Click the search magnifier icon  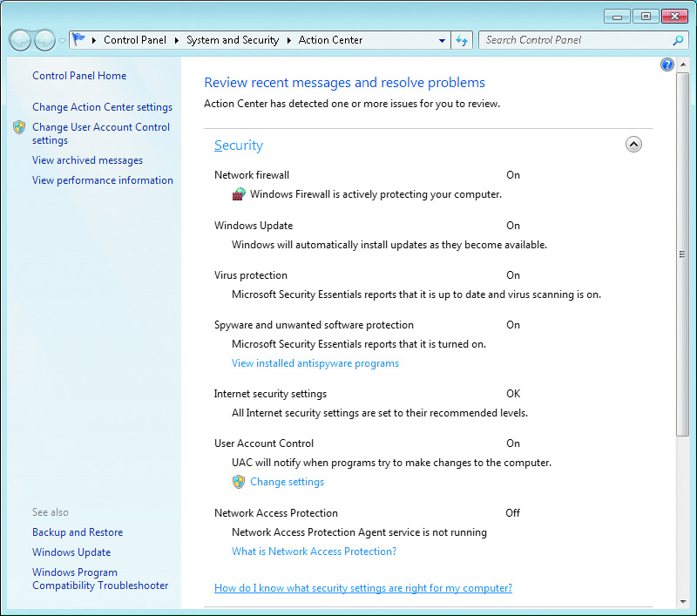[678, 40]
